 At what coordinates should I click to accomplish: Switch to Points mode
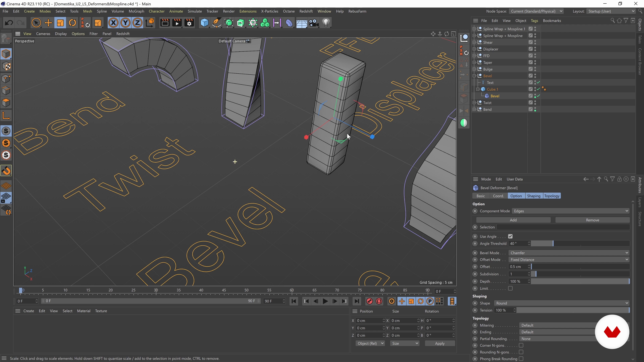6,78
